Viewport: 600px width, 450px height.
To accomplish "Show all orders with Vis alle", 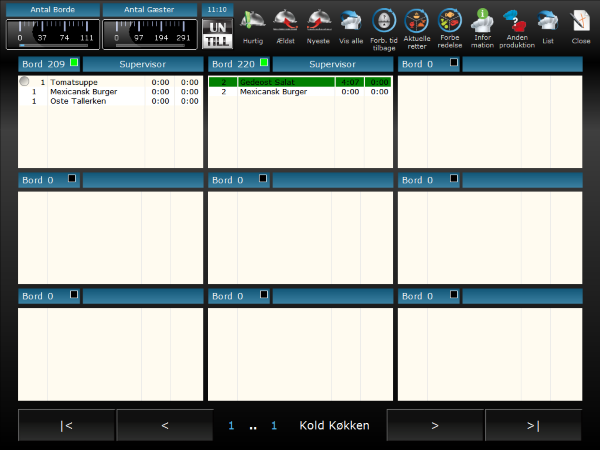I will (351, 24).
